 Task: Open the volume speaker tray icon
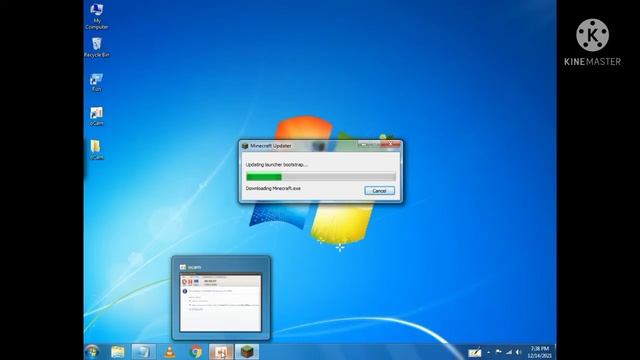(x=518, y=352)
